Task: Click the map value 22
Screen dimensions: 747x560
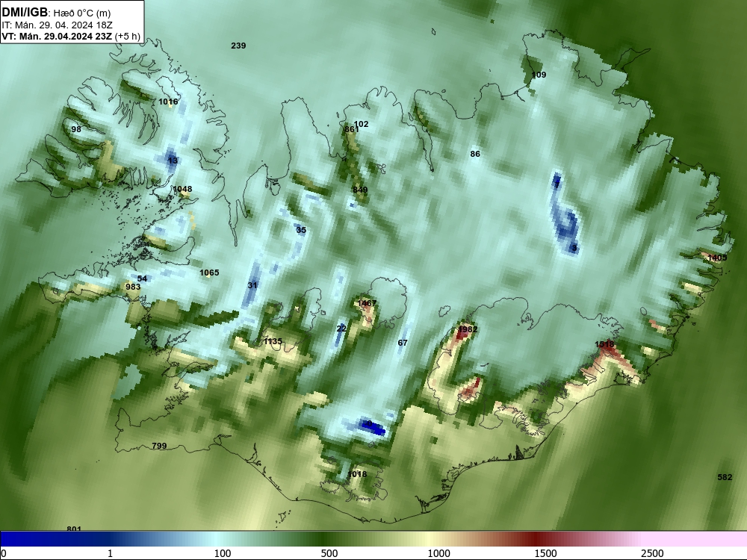Action: [x=341, y=329]
